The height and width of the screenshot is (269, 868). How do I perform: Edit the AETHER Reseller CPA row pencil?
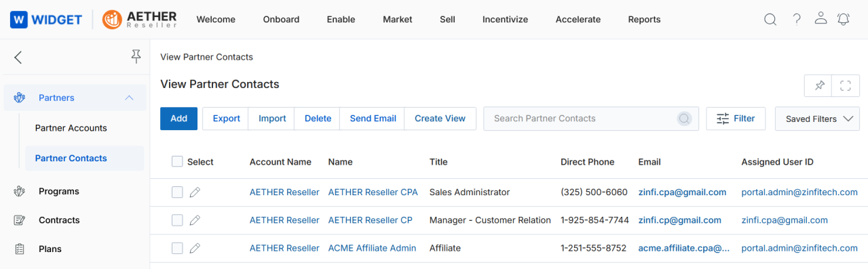tap(195, 192)
